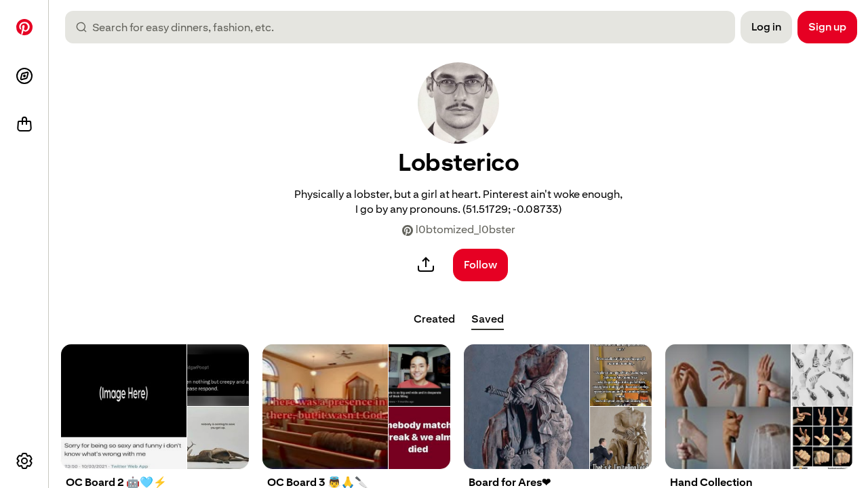Viewport: 868px width, 488px height.
Task: Follow the Lobsterico profile
Action: tap(480, 265)
